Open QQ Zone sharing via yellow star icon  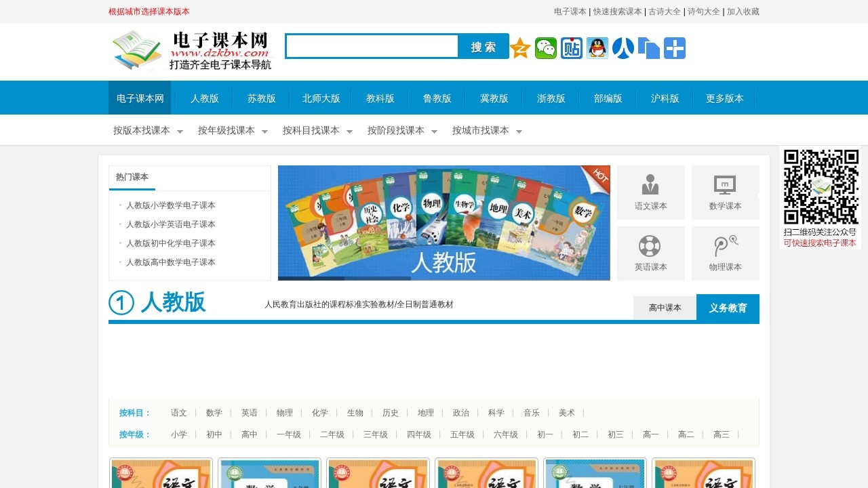[519, 48]
